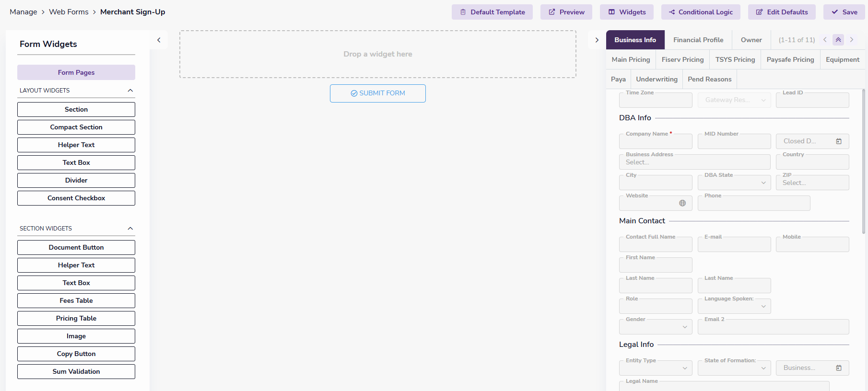Open Conditional Logic settings

coord(700,12)
